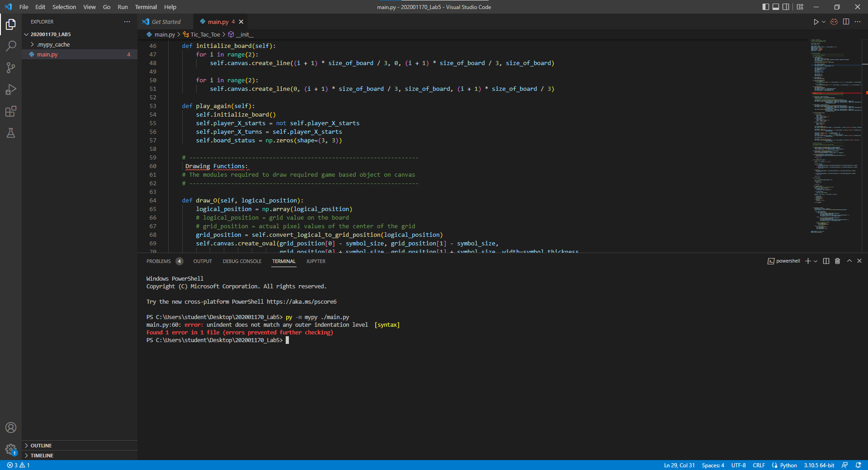Open the Run and Debug view
The width and height of the screenshot is (868, 470).
[x=11, y=89]
